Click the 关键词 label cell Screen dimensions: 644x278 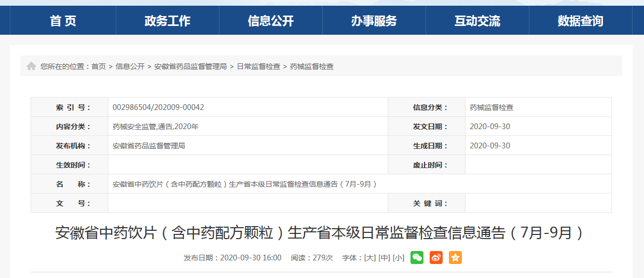(427, 203)
